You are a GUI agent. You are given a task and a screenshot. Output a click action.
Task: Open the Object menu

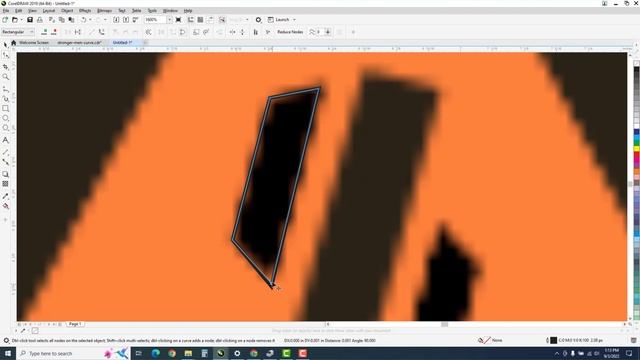[x=67, y=11]
